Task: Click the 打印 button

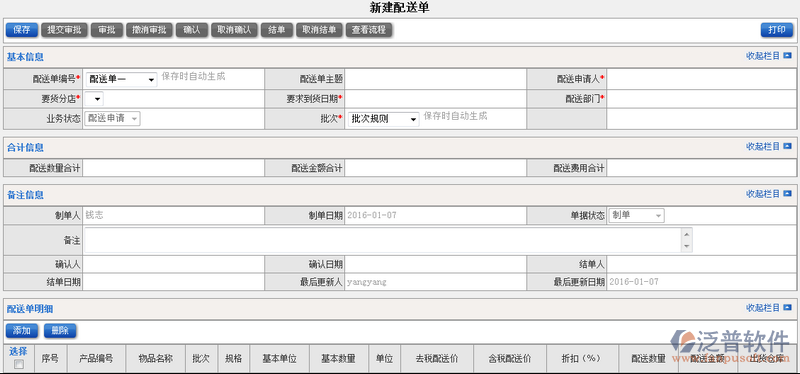Action: (x=777, y=30)
